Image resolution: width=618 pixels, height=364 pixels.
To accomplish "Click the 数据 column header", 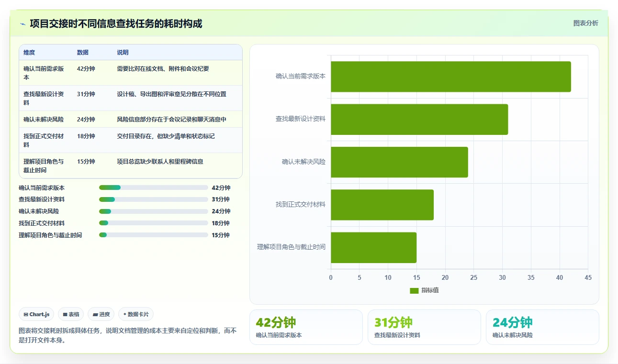I will pyautogui.click(x=83, y=53).
